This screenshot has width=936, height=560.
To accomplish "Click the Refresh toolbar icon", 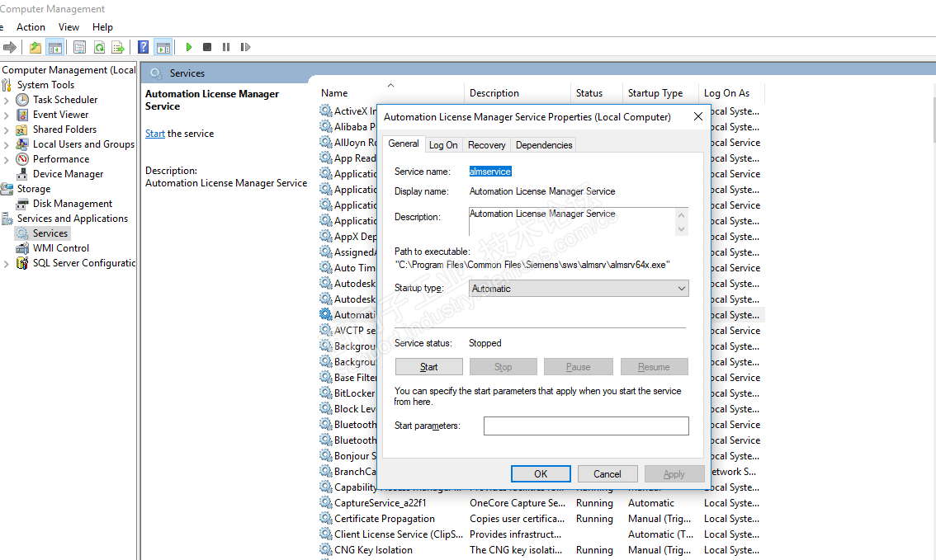I will 99,47.
